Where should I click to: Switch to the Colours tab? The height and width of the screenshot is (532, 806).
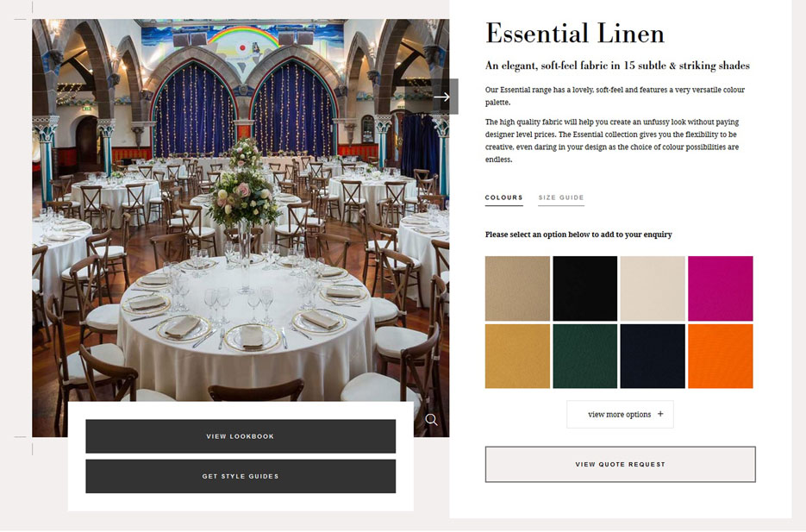coord(503,198)
